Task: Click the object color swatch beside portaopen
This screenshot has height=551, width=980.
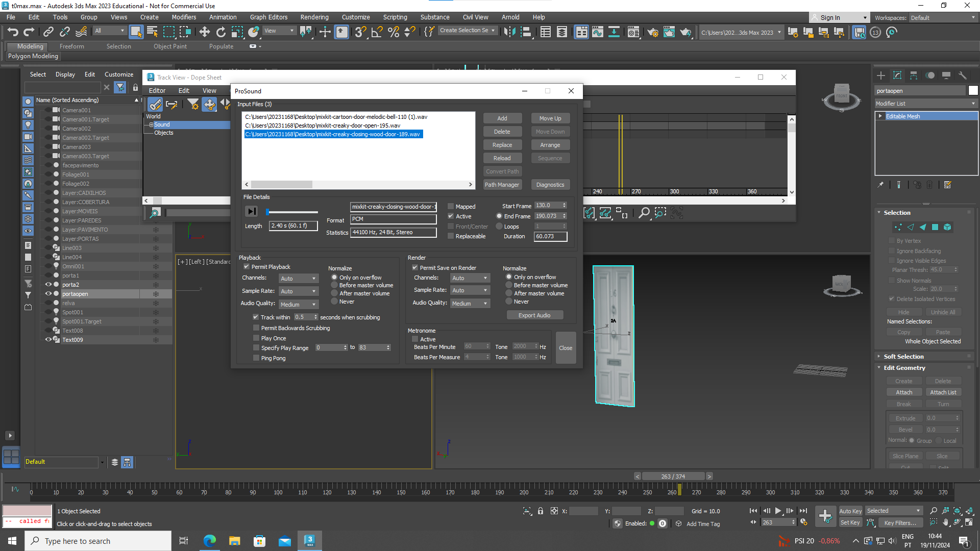Action: coord(973,91)
